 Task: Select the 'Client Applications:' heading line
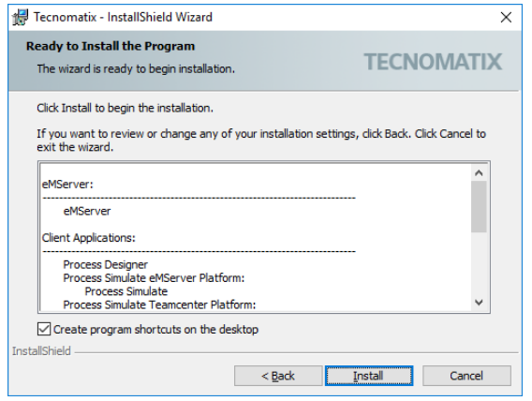point(89,238)
